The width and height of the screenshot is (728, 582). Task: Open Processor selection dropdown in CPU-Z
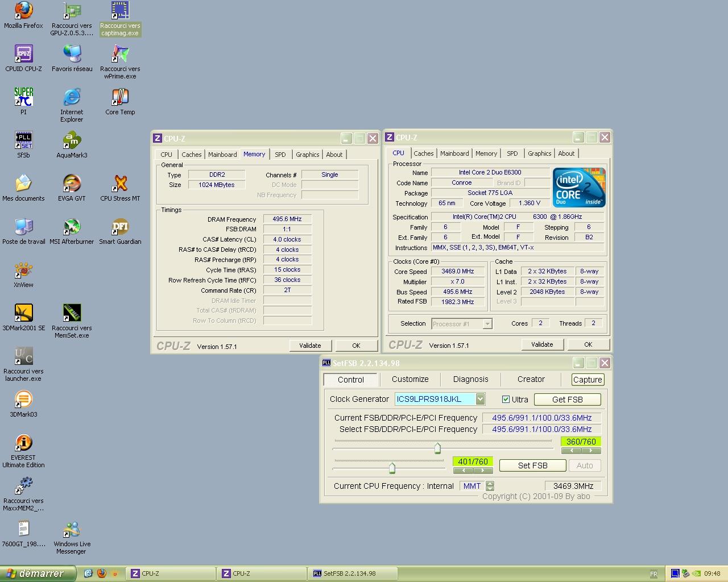coord(487,324)
